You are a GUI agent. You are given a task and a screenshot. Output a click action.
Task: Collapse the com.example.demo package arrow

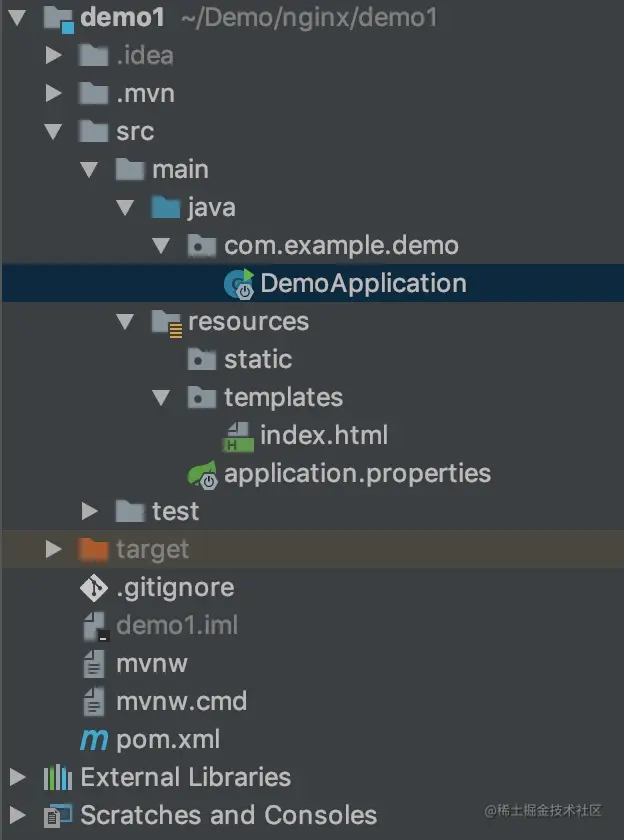click(161, 246)
